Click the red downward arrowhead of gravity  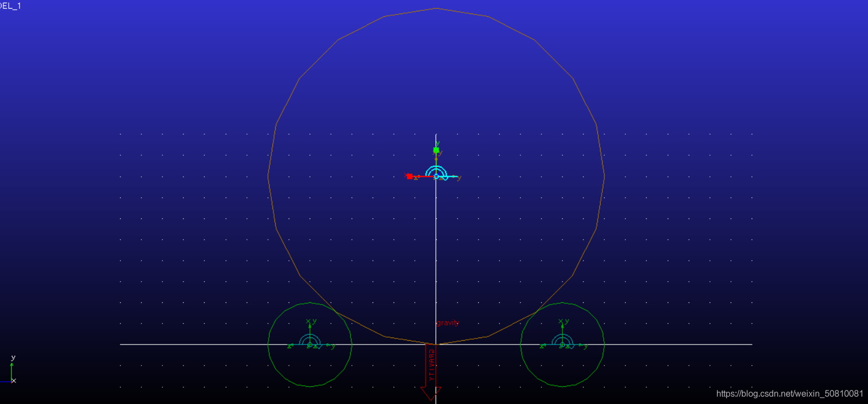coord(431,393)
